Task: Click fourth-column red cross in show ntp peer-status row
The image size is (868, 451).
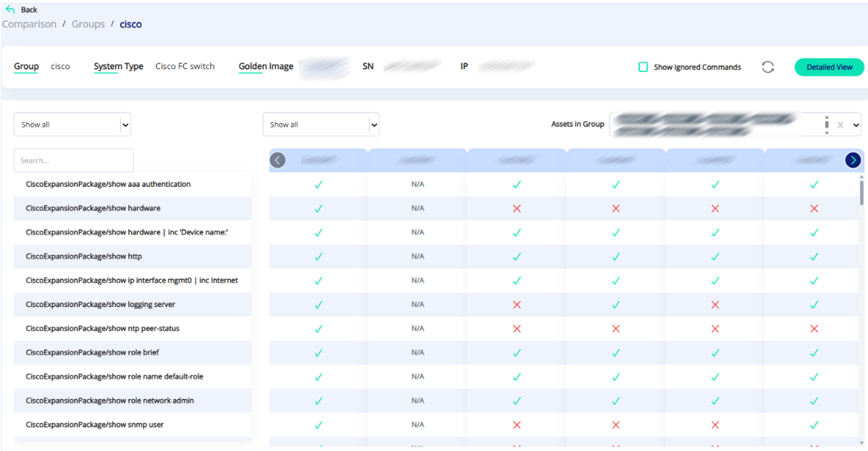Action: (x=615, y=329)
